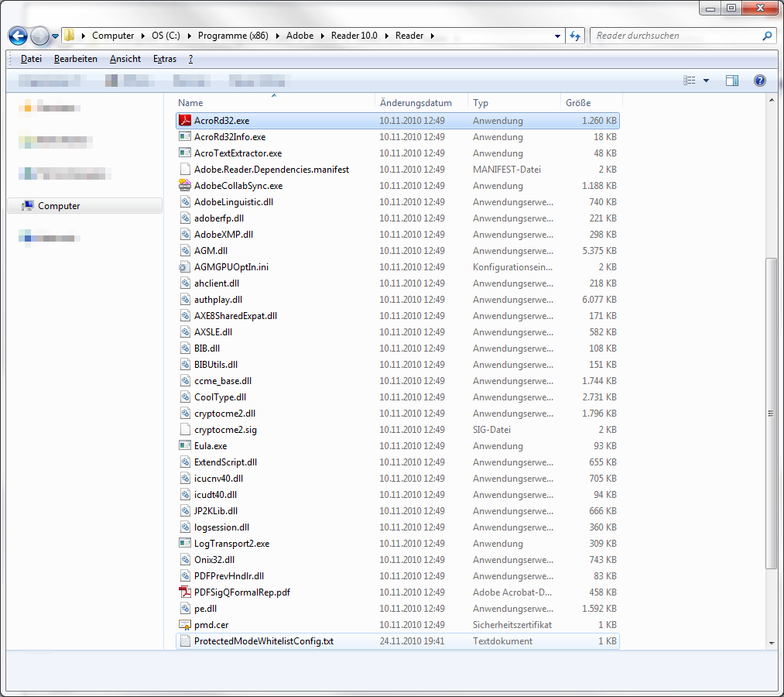784x697 pixels.
Task: Sort by the Größe column header
Action: [591, 102]
